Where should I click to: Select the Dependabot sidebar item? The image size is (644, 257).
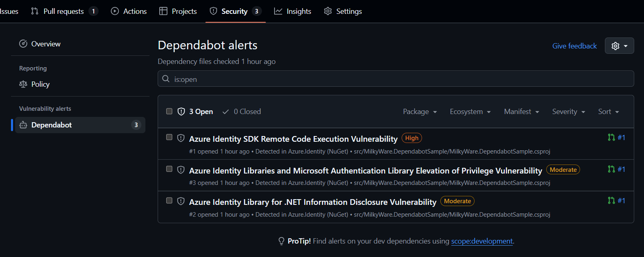[80, 125]
